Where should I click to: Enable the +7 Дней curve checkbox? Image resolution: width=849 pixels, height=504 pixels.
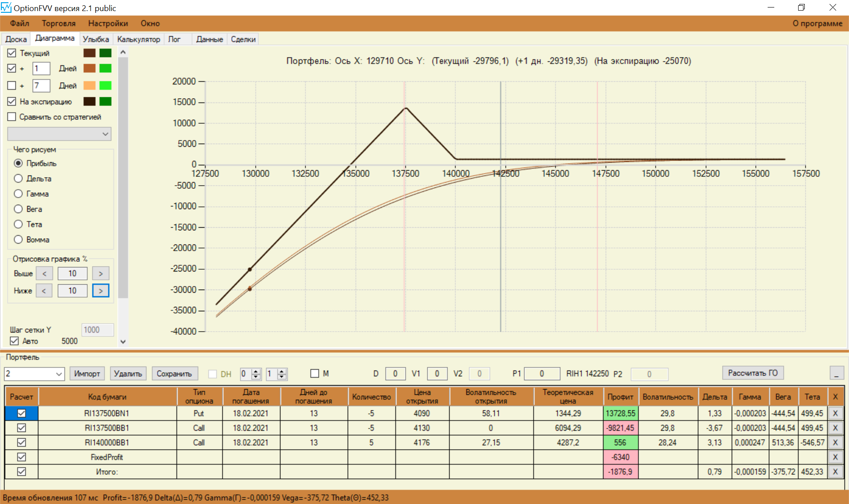(x=12, y=85)
